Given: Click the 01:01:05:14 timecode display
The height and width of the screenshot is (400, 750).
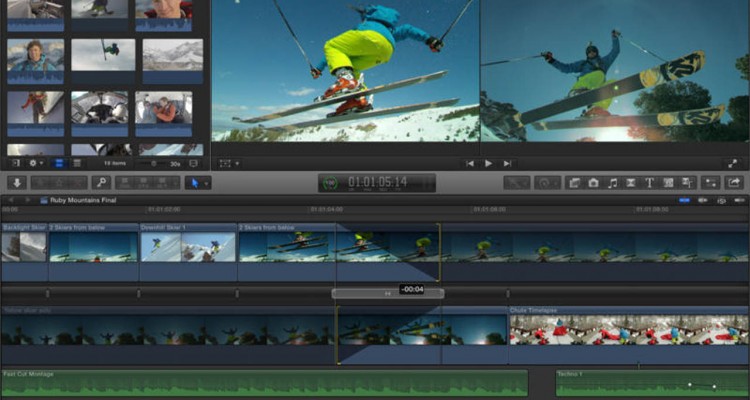Looking at the screenshot, I should [377, 183].
